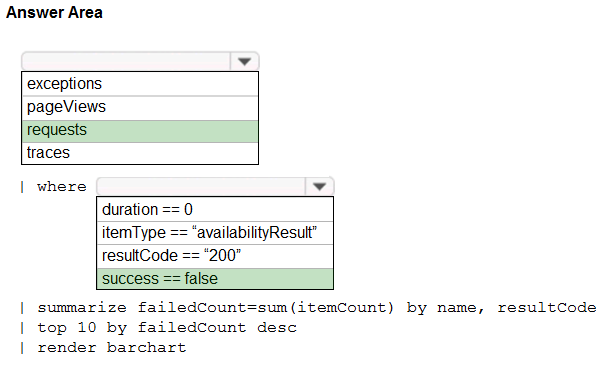This screenshot has height=372, width=600.
Task: Click the summarize keyword in the query
Action: coord(82,308)
